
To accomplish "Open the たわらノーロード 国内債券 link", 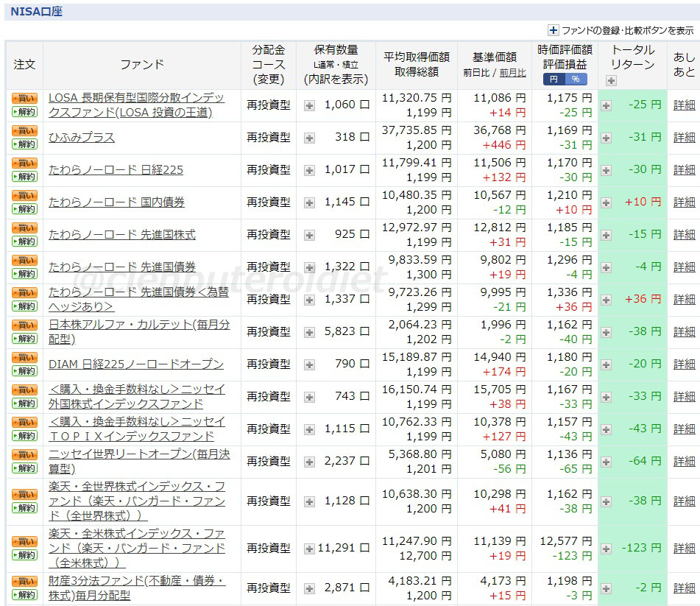I will click(116, 202).
